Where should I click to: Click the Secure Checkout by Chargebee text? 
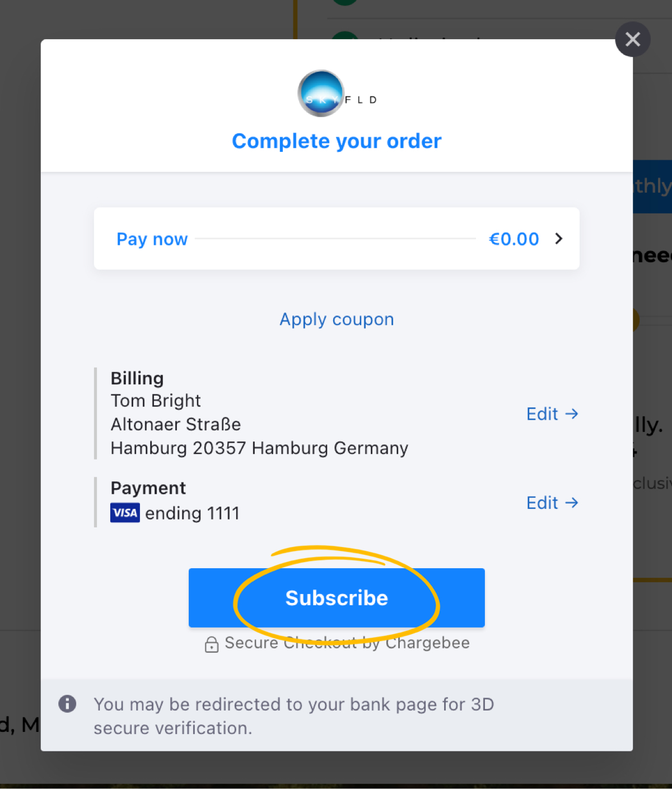[x=347, y=643]
